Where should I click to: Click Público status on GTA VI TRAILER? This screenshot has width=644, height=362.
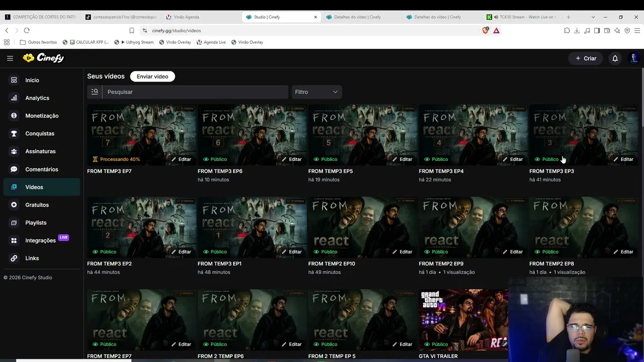click(436, 344)
